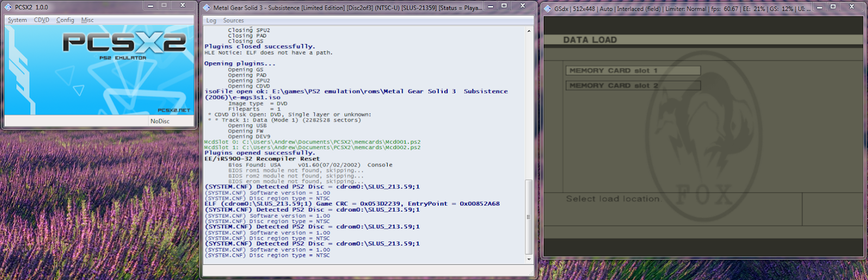Image resolution: width=868 pixels, height=280 pixels.
Task: Minimize the Metal Gear Solid console window
Action: tap(490, 6)
